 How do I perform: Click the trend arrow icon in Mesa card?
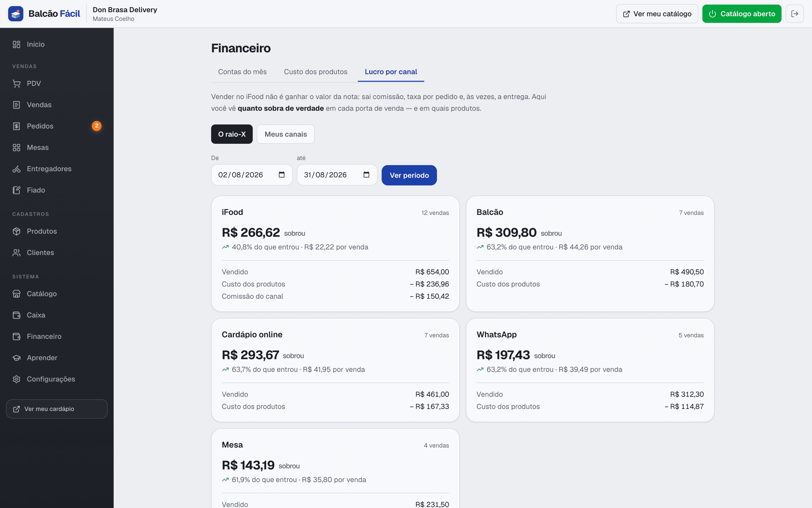point(225,480)
